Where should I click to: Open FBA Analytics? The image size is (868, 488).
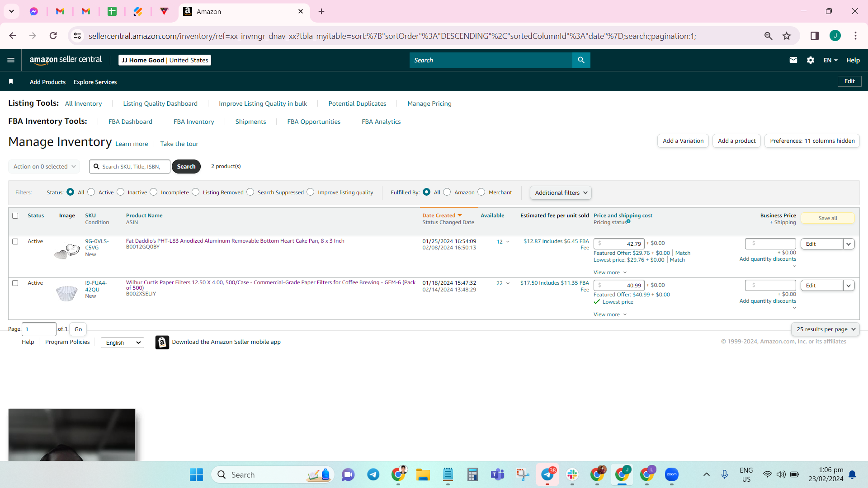click(381, 122)
